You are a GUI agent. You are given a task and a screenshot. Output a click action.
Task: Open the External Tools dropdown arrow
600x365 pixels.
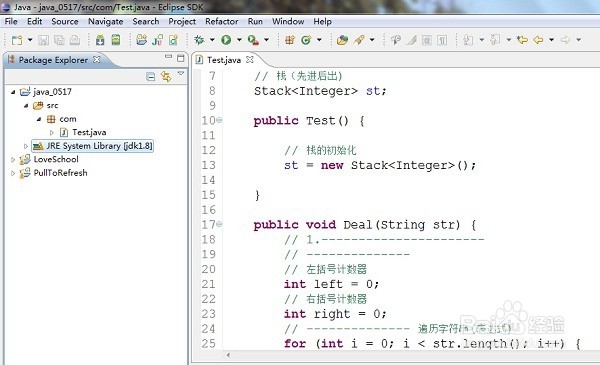click(x=266, y=40)
